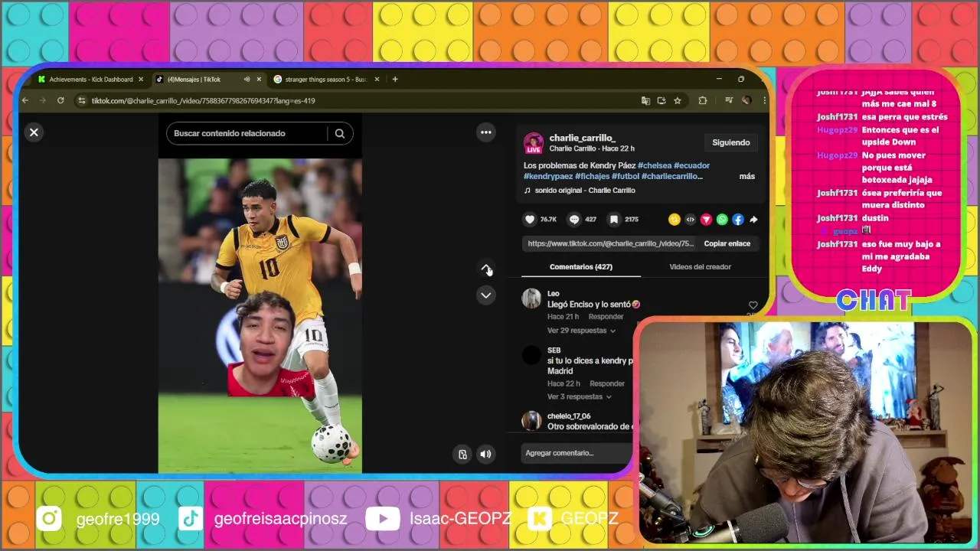
Task: Switch to the Videos del creador tab
Action: [x=700, y=267]
